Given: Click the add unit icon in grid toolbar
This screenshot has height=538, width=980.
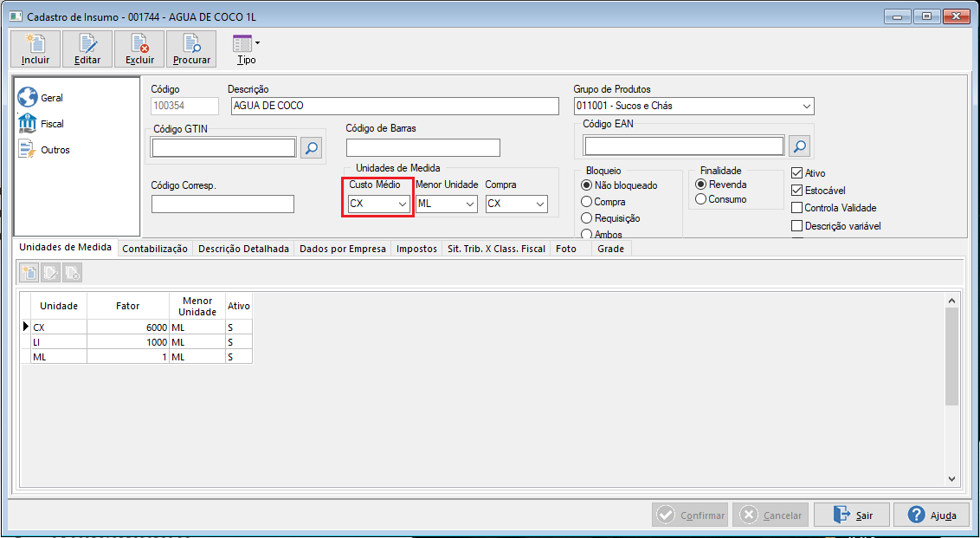Looking at the screenshot, I should pyautogui.click(x=29, y=272).
